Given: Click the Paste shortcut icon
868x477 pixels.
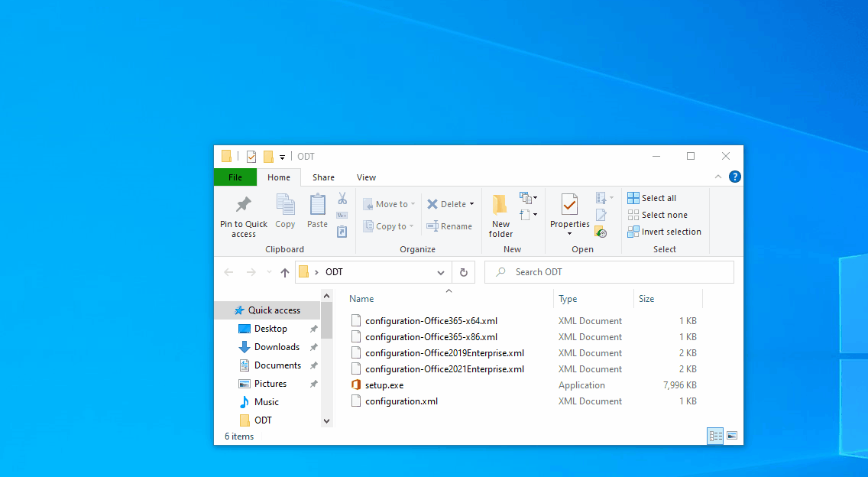Looking at the screenshot, I should click(x=342, y=232).
